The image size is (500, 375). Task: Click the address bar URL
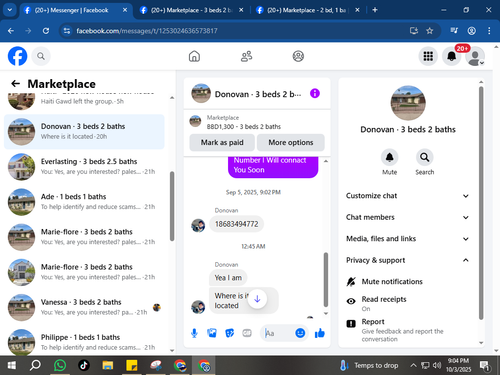pos(147,31)
